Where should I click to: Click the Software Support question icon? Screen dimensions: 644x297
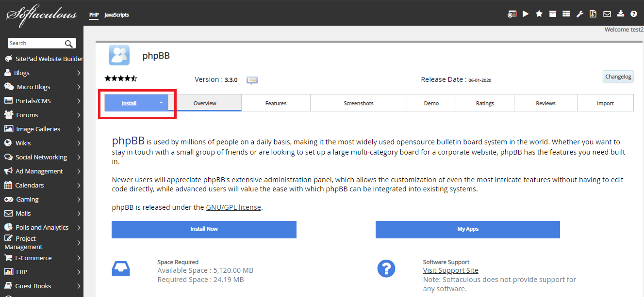[x=386, y=268]
